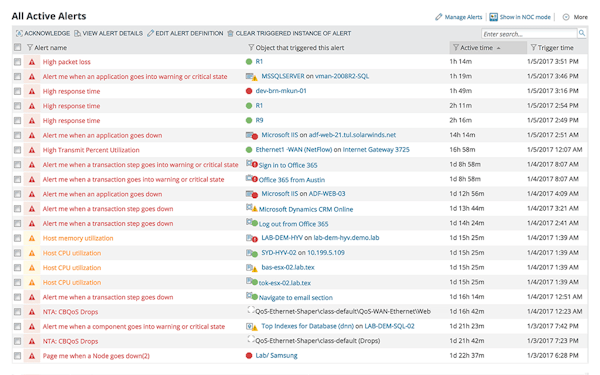Click the Object that triggered filter funnel
Image resolution: width=600 pixels, height=375 pixels.
pos(251,48)
